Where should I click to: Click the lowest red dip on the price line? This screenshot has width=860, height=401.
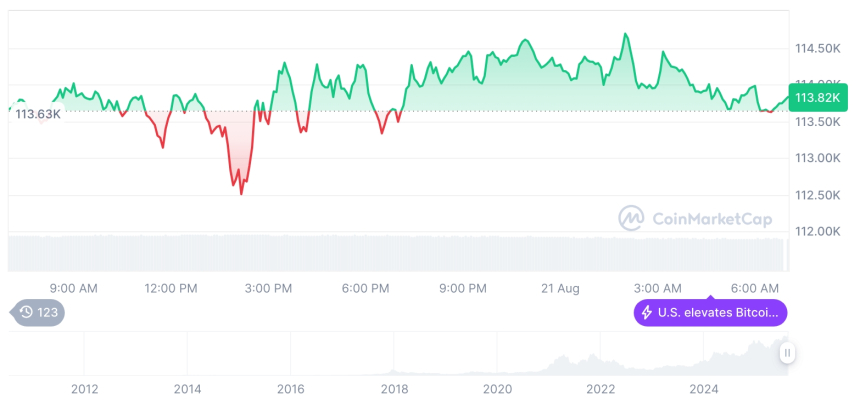coord(241,193)
